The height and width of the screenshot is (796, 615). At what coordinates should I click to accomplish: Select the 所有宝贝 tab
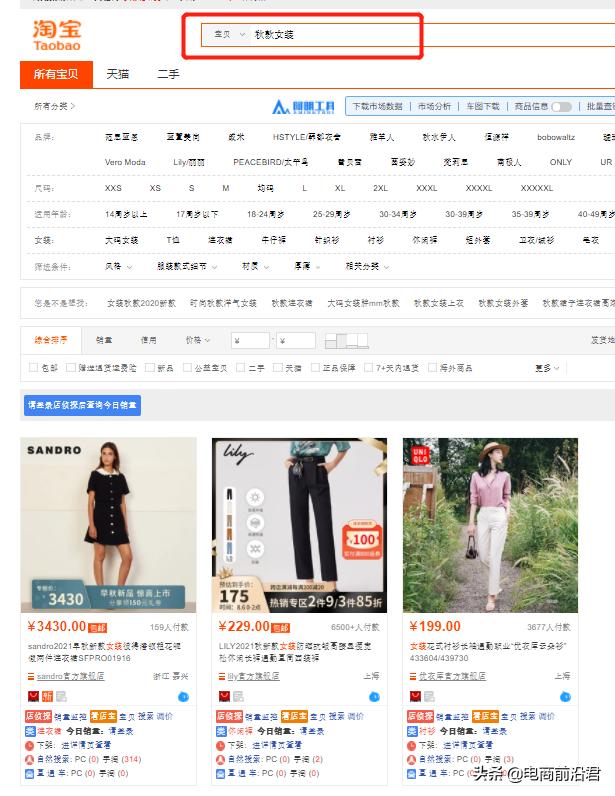coord(56,75)
